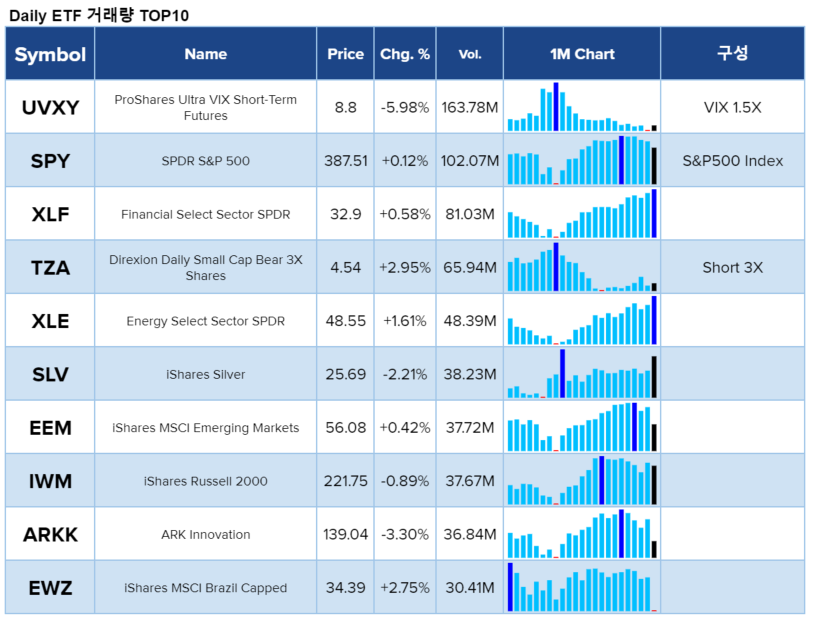Click the change value +0.12%
The height and width of the screenshot is (621, 813).
coord(405,161)
